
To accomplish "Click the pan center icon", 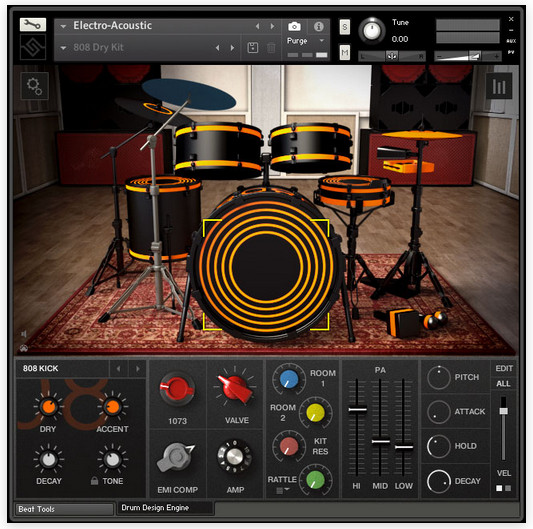I will [392, 56].
